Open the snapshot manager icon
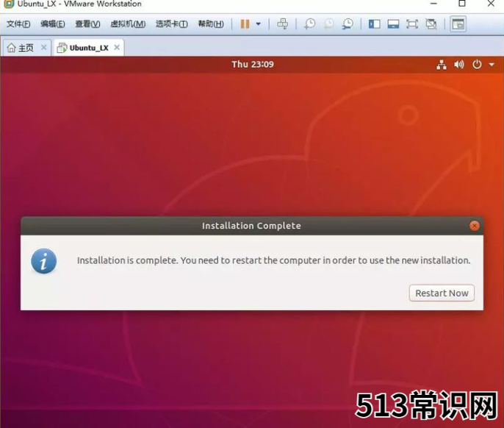This screenshot has width=504, height=428. click(348, 24)
